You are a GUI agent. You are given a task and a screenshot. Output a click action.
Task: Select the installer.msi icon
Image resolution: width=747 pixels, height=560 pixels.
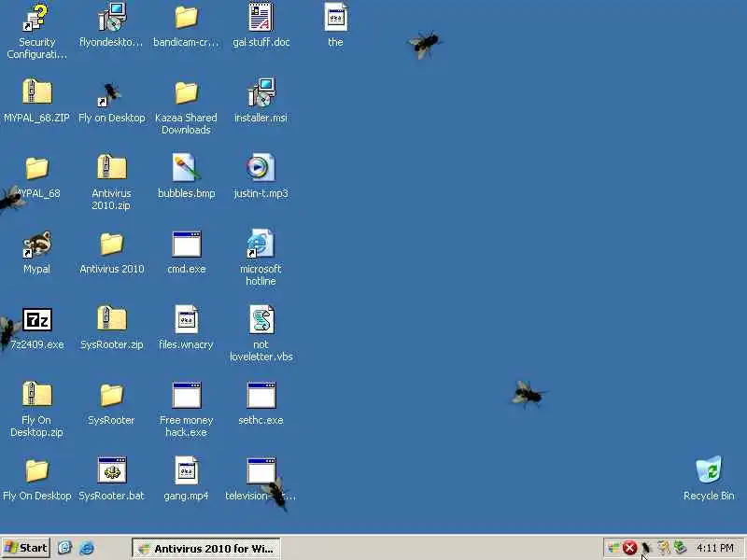(x=261, y=92)
